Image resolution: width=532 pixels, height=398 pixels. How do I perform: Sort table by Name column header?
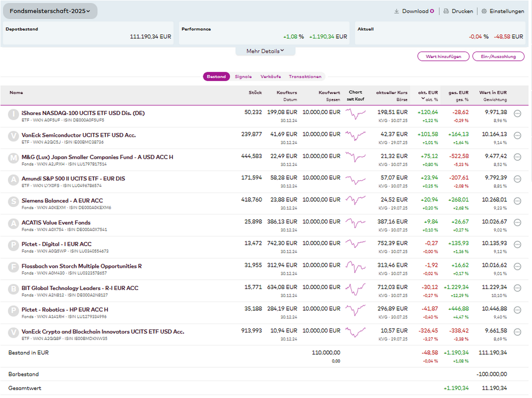[16, 93]
